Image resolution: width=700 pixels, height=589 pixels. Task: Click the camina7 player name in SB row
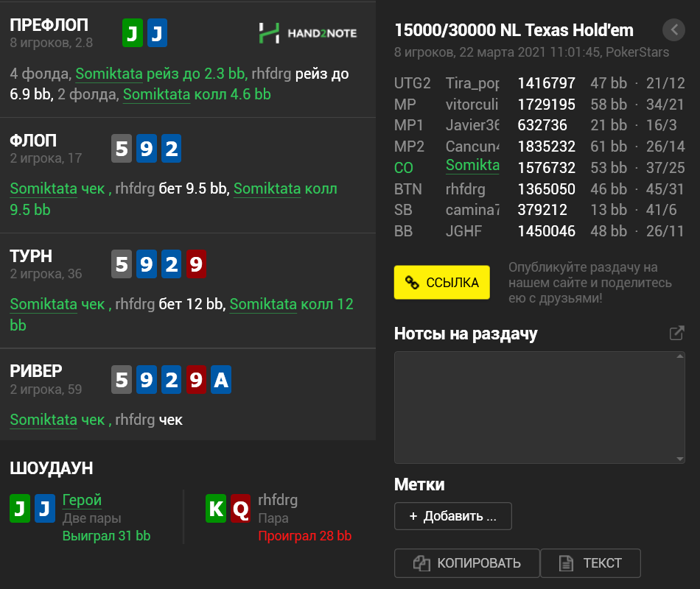[472, 210]
